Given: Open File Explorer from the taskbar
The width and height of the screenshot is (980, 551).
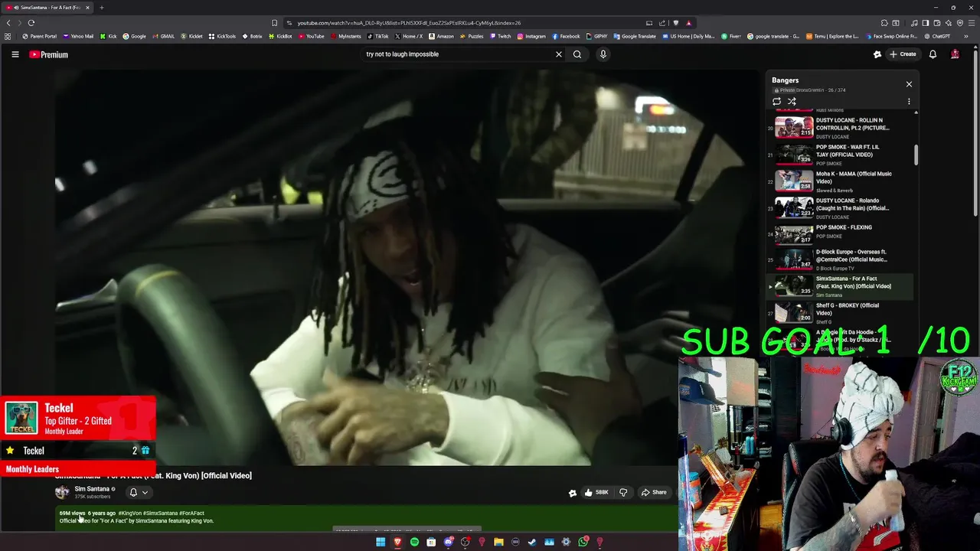Looking at the screenshot, I should (498, 542).
